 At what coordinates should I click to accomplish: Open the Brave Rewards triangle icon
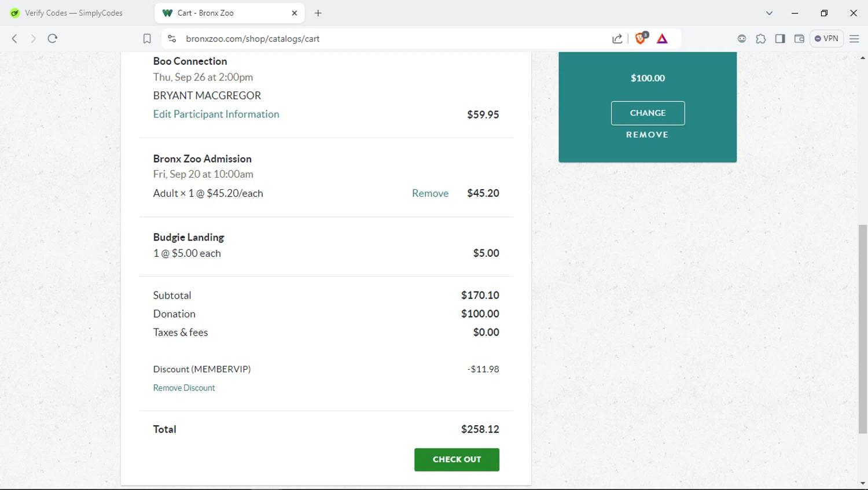[x=663, y=39]
